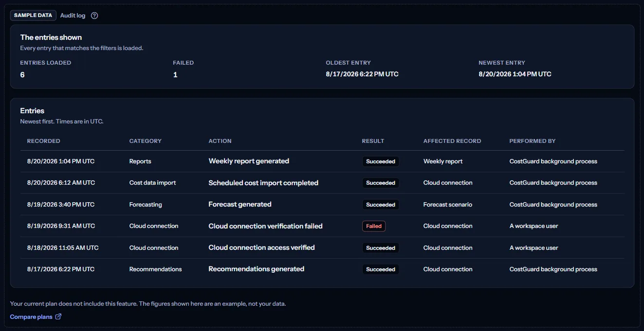Click the Audit log heading

point(73,16)
